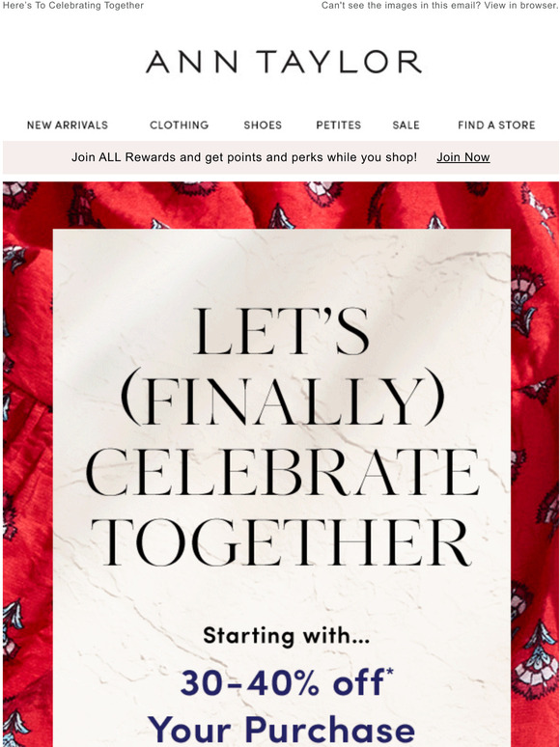560x747 pixels.
Task: Click the (FINALLY) word in hero banner
Action: point(283,401)
